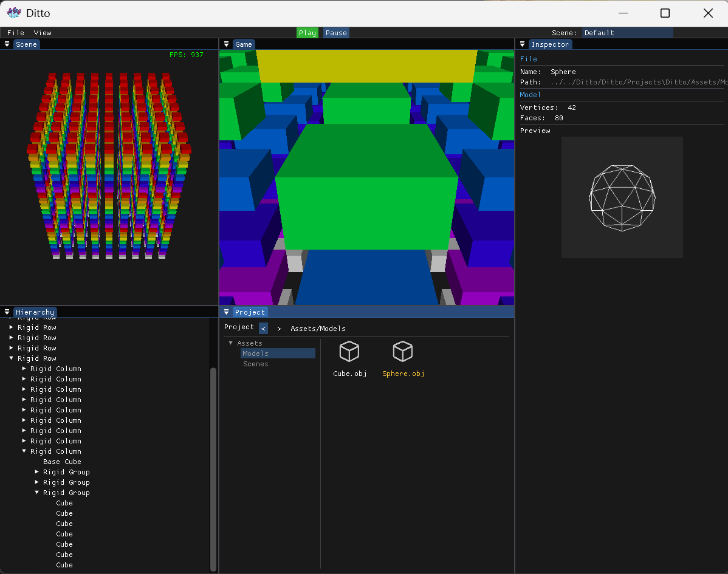The image size is (728, 574).
Task: Collapse the expanded Rigid Column arrow
Action: [x=24, y=451]
